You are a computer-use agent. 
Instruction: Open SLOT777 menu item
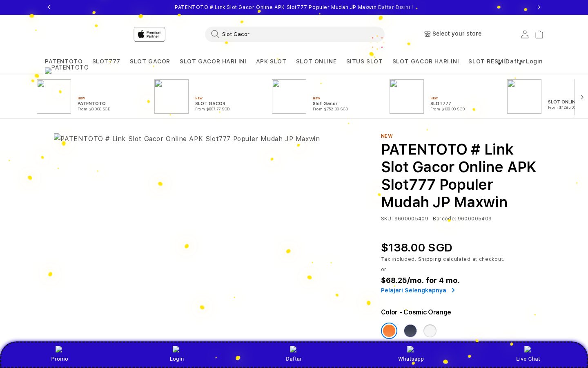(x=106, y=61)
